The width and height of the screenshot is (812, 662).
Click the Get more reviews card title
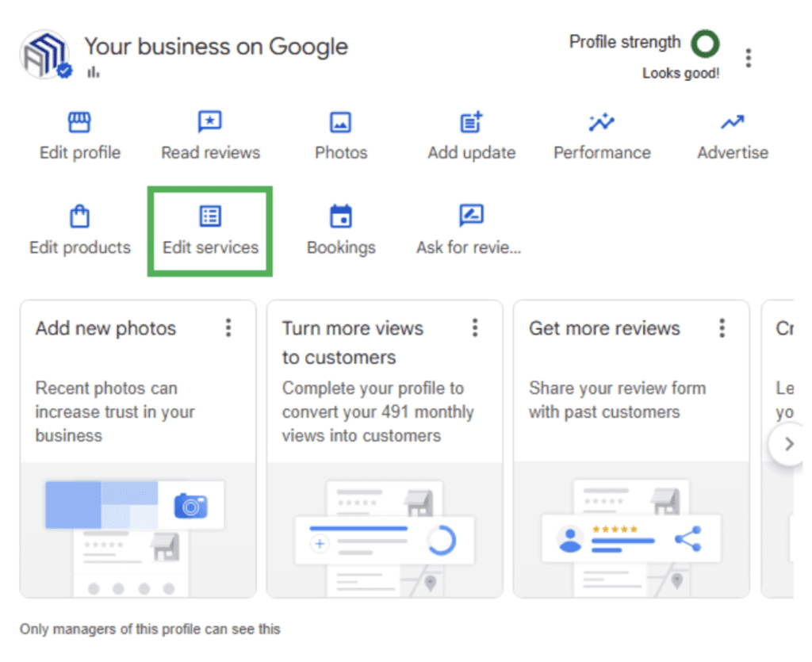click(x=604, y=328)
